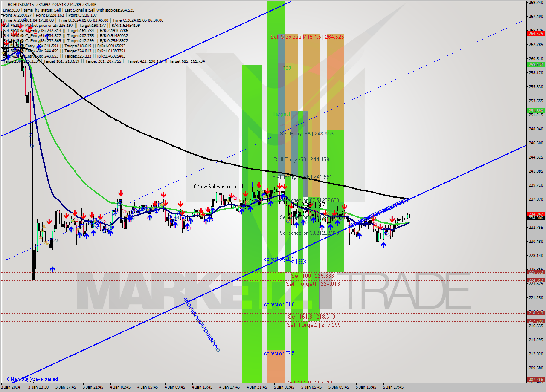Click the green 251.880 price tag
This screenshot has width=546, height=392.
pos(536,110)
